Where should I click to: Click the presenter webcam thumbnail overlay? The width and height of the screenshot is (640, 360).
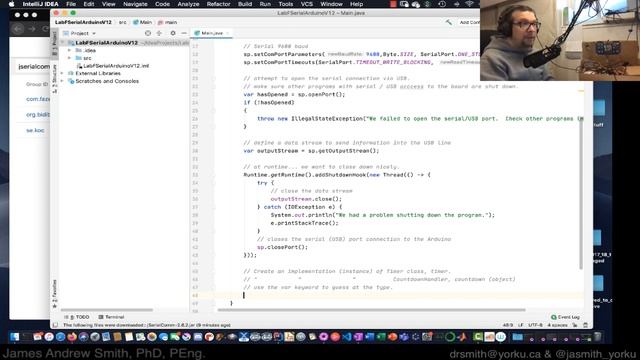[560, 40]
